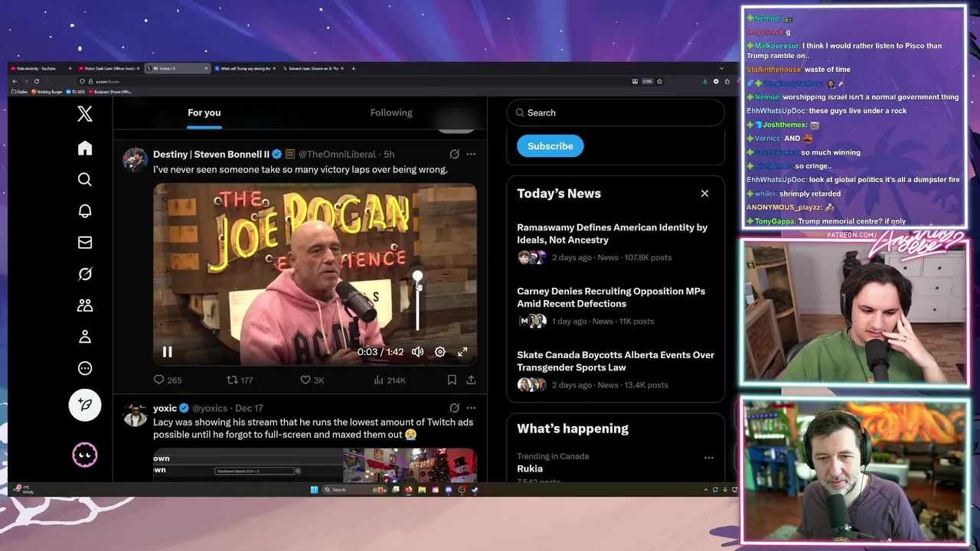
Task: Go back in the browser
Action: (15, 81)
